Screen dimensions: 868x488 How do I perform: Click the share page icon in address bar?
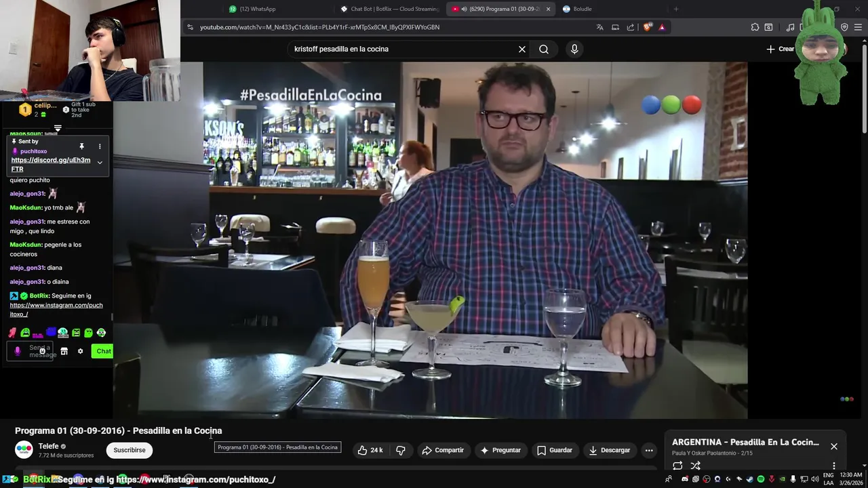point(631,27)
